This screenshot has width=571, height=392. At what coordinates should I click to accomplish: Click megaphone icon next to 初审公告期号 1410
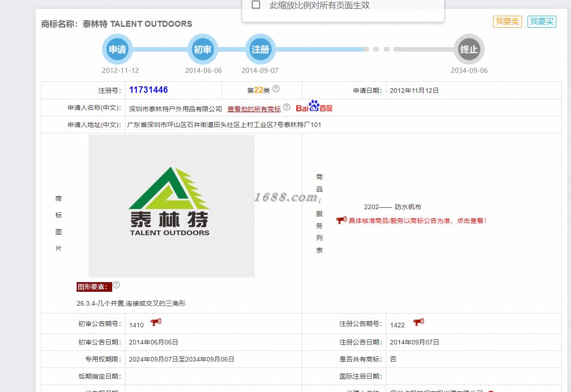(156, 322)
